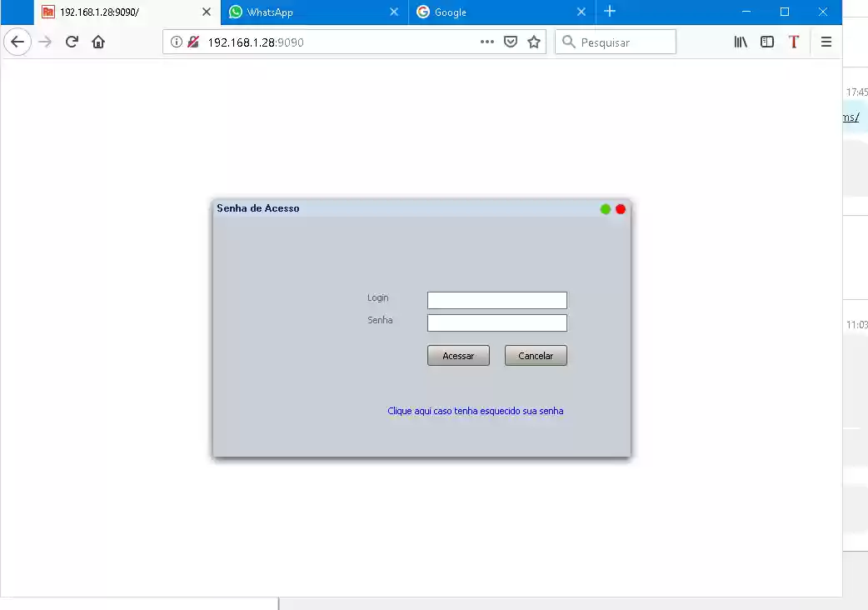Bookmark this page with the star icon
The image size is (868, 610).
pyautogui.click(x=533, y=42)
